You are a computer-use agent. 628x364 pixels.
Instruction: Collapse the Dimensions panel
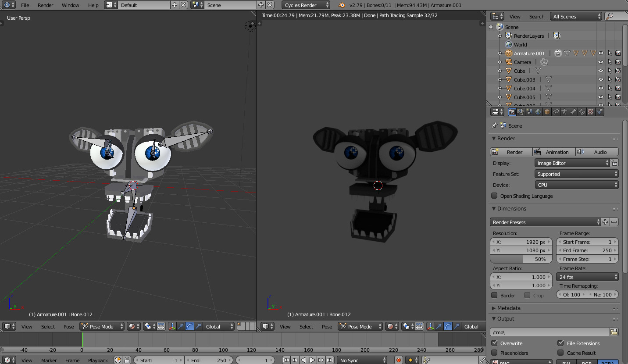(511, 209)
